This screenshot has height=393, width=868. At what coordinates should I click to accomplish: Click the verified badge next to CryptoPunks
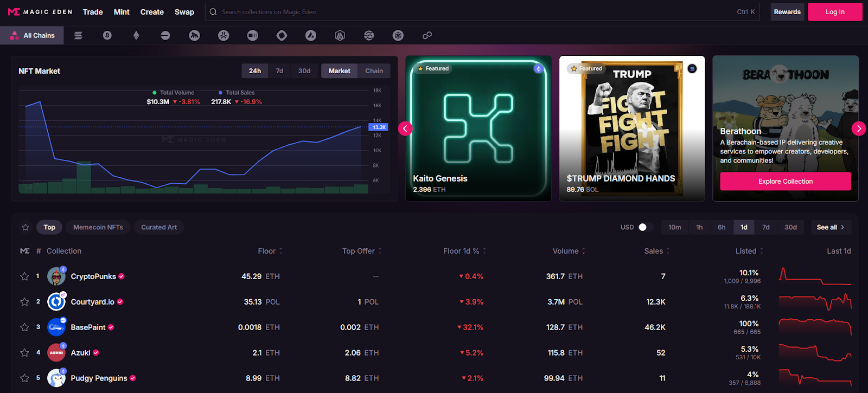coord(122,276)
